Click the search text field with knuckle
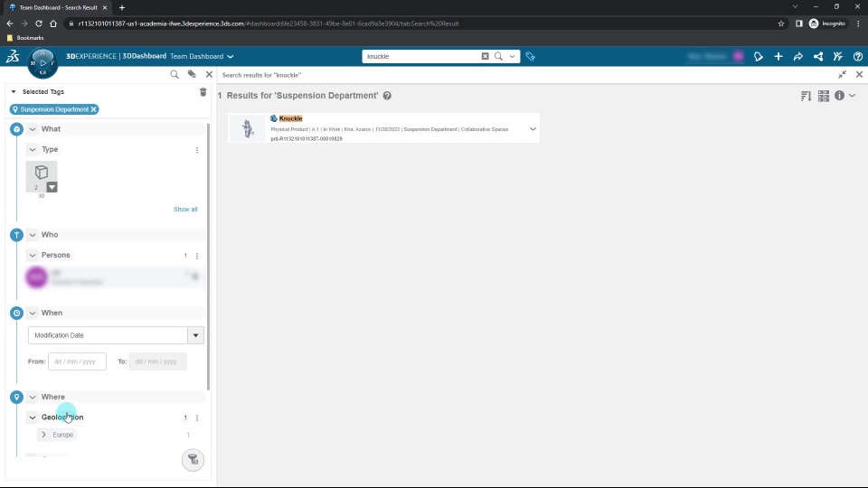This screenshot has width=868, height=488. 422,56
